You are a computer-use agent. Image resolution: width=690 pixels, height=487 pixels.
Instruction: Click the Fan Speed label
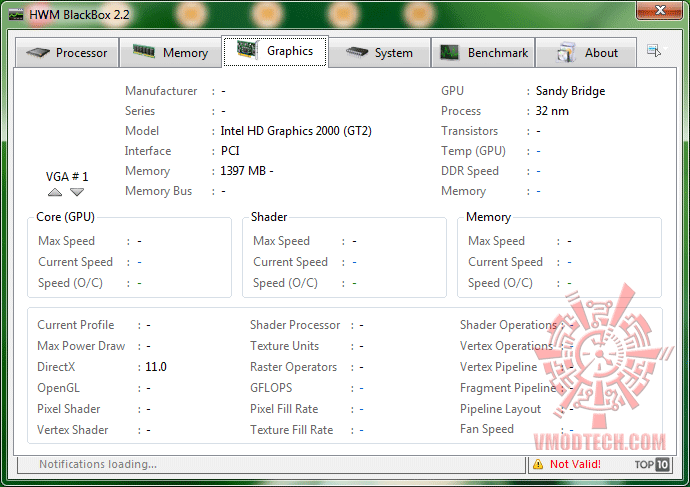[487, 429]
